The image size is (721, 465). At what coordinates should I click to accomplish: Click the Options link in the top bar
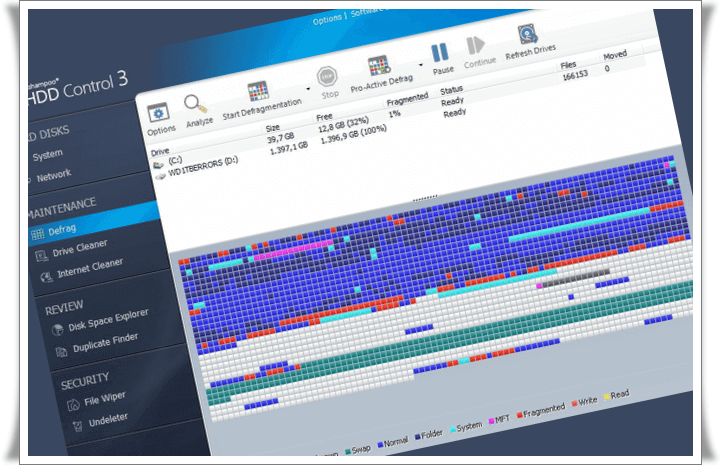[x=327, y=19]
